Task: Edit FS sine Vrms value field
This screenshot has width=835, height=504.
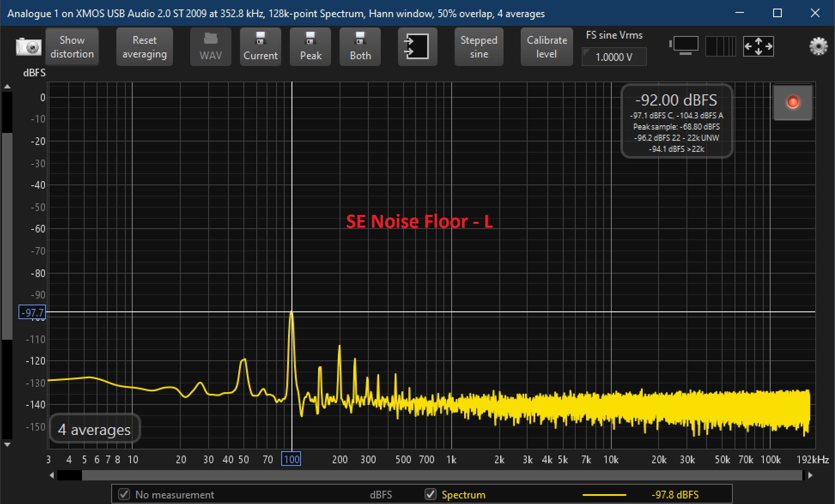Action: pyautogui.click(x=614, y=57)
